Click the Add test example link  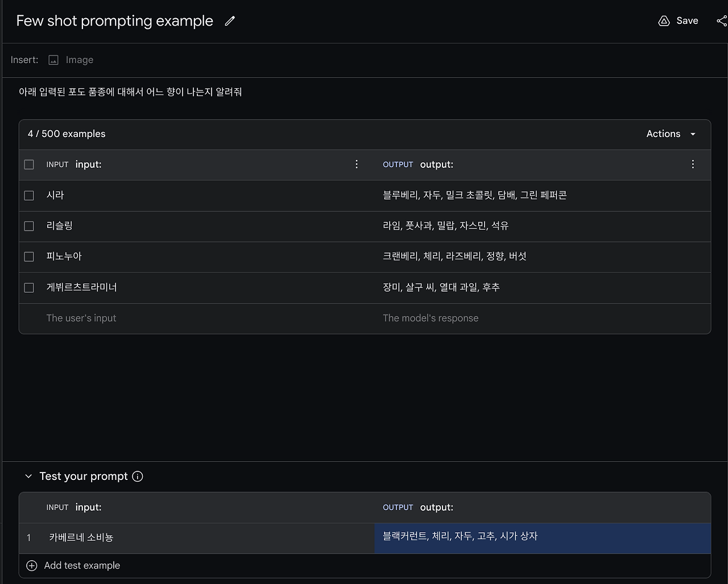coord(82,565)
